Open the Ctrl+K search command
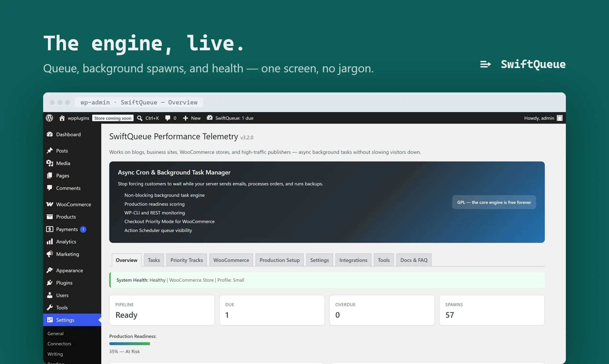Image resolution: width=609 pixels, height=364 pixels. pos(152,118)
